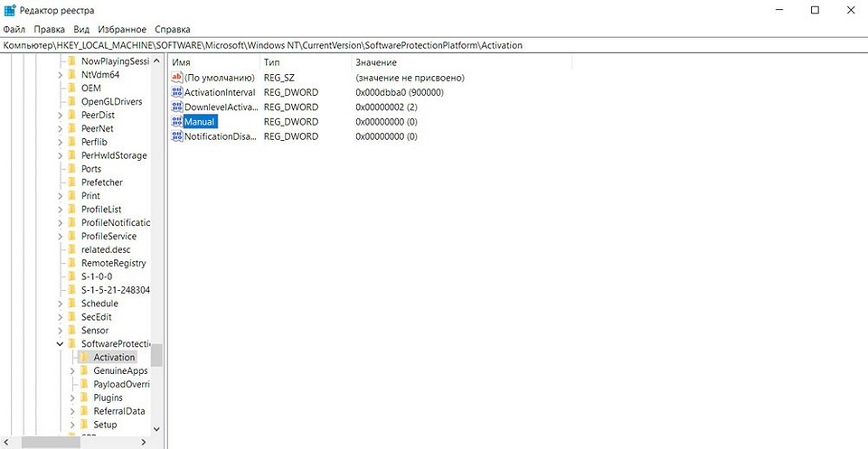Screen dimensions: 868x449
Task: Click the NtVdm64 folder icon
Action: tap(71, 75)
